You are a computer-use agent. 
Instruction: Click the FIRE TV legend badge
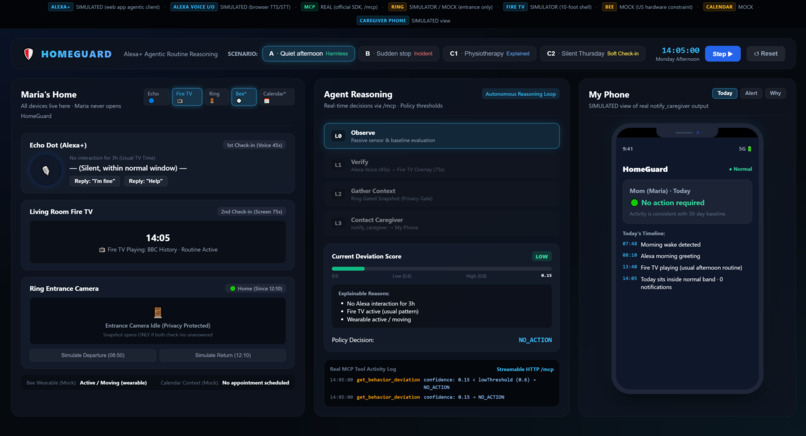515,7
